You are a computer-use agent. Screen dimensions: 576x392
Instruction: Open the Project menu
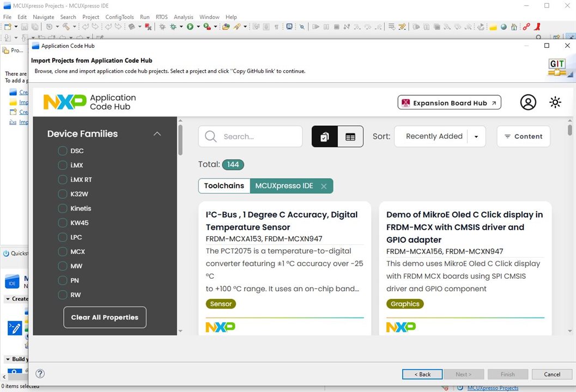click(91, 17)
